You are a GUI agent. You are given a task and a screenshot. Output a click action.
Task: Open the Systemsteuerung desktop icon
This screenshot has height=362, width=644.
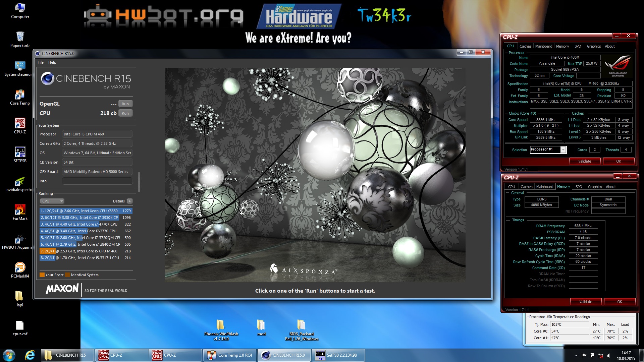click(x=18, y=68)
